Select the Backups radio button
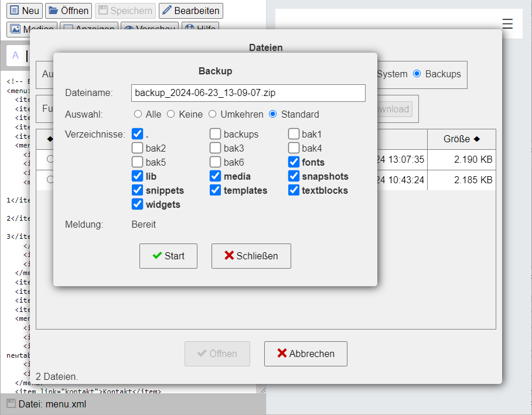Image resolution: width=532 pixels, height=415 pixels. click(x=417, y=74)
